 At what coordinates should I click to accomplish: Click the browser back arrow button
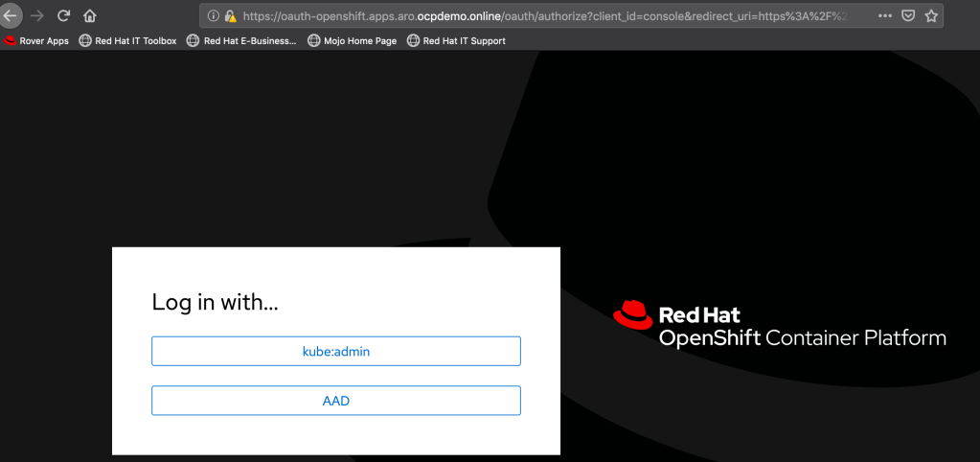coord(10,15)
